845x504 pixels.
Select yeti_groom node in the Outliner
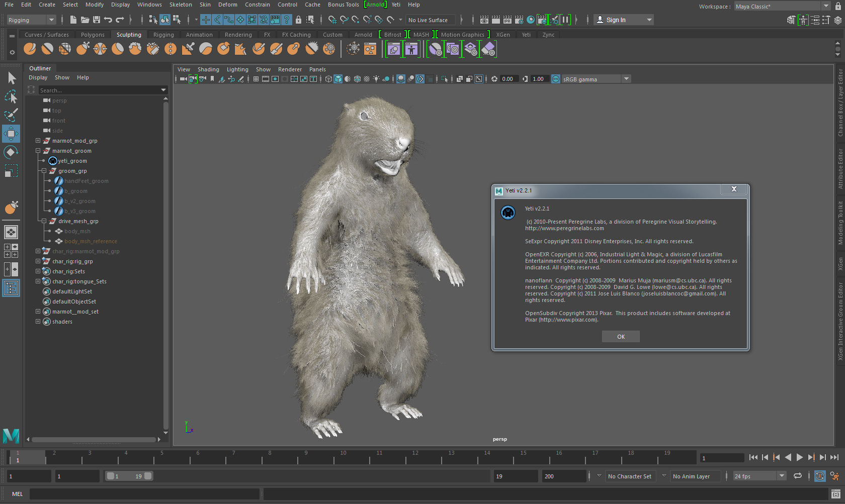(72, 161)
